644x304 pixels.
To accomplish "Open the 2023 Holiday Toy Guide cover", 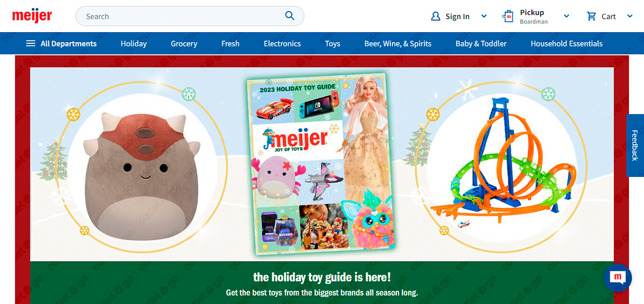I will (317, 164).
